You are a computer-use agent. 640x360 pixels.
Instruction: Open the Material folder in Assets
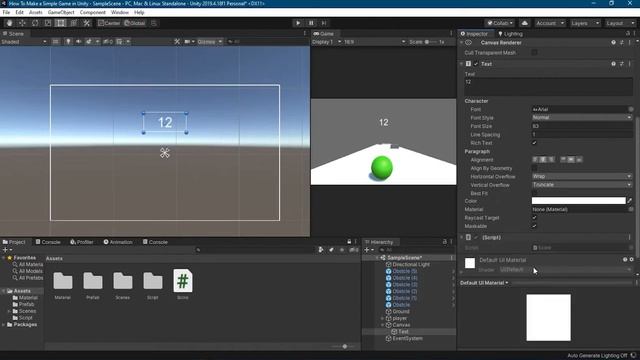point(62,284)
